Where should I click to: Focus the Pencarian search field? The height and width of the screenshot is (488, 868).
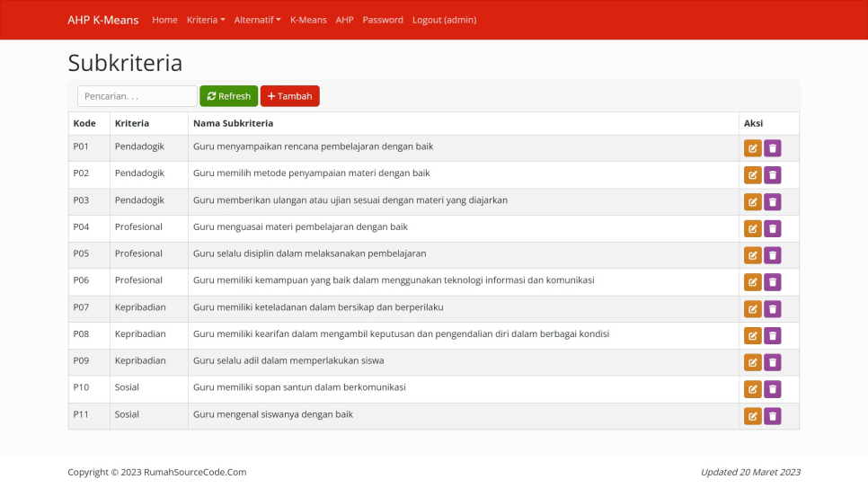point(137,96)
